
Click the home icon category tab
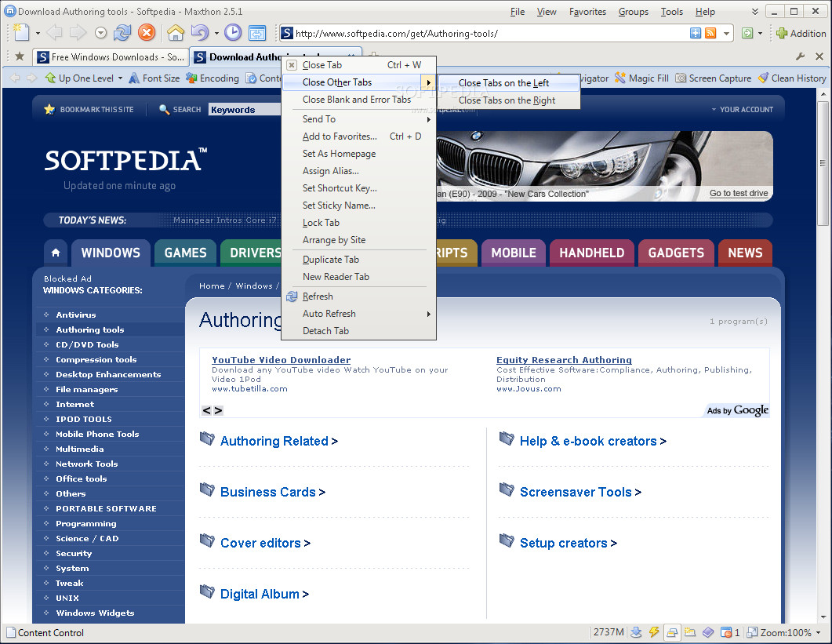tap(56, 253)
